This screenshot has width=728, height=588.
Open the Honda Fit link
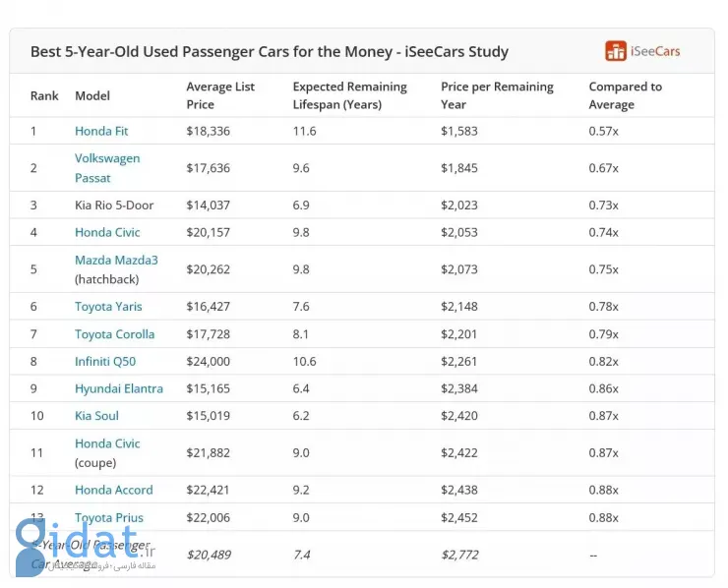click(101, 132)
